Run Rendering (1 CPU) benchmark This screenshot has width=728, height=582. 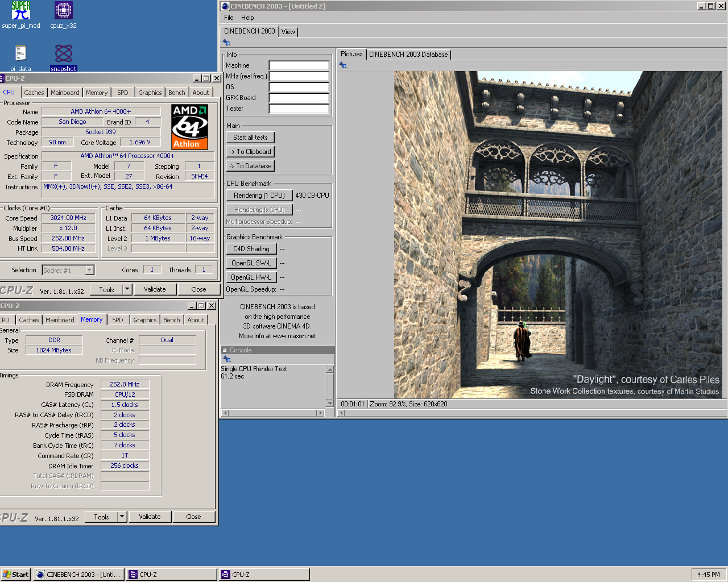(x=259, y=196)
